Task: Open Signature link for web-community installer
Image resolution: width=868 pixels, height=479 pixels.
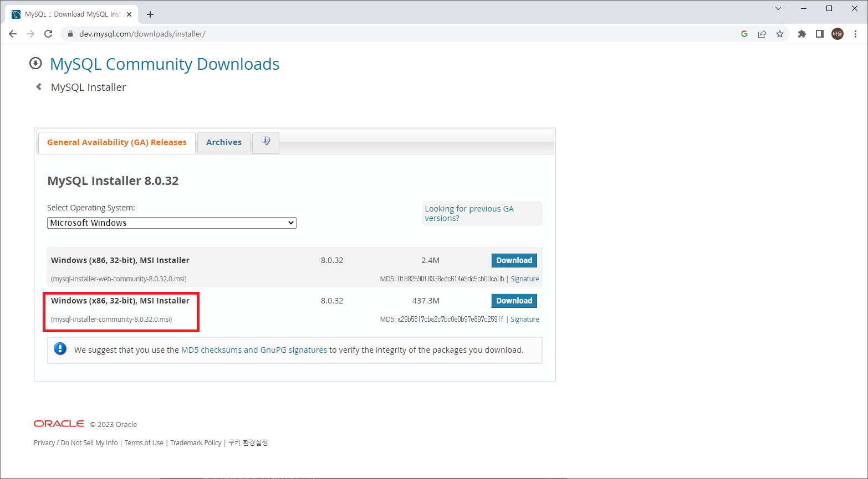Action: coord(525,279)
